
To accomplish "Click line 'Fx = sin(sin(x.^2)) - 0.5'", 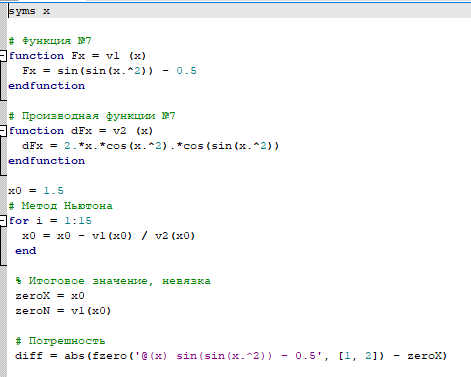I will pyautogui.click(x=109, y=71).
